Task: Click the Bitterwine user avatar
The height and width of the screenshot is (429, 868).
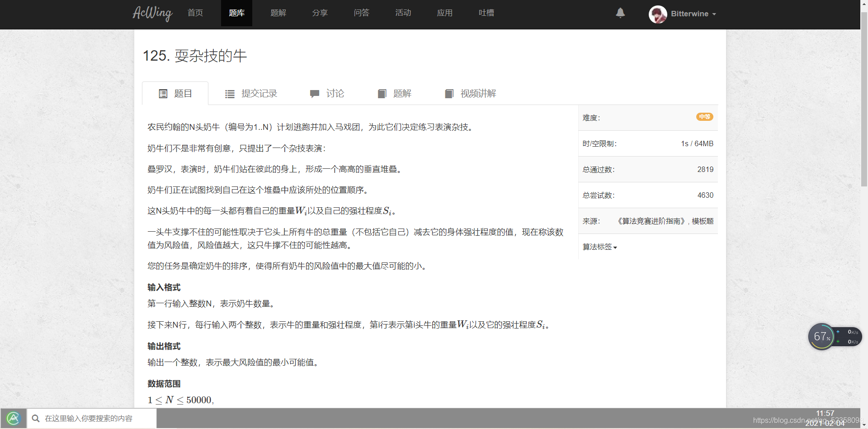Action: tap(658, 14)
